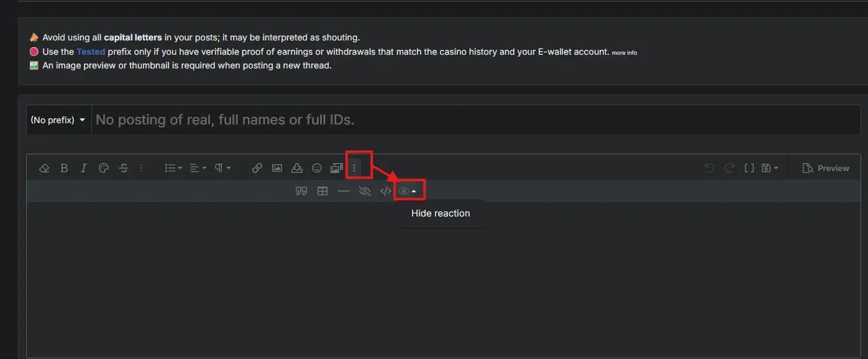Open the eye hide-content dropdown
Viewport: 868px width, 359px height.
[408, 191]
